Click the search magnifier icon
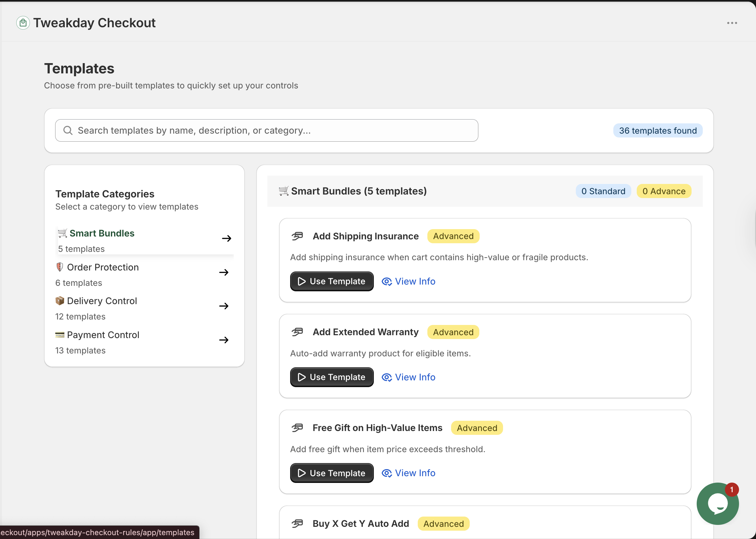The height and width of the screenshot is (539, 756). point(68,130)
